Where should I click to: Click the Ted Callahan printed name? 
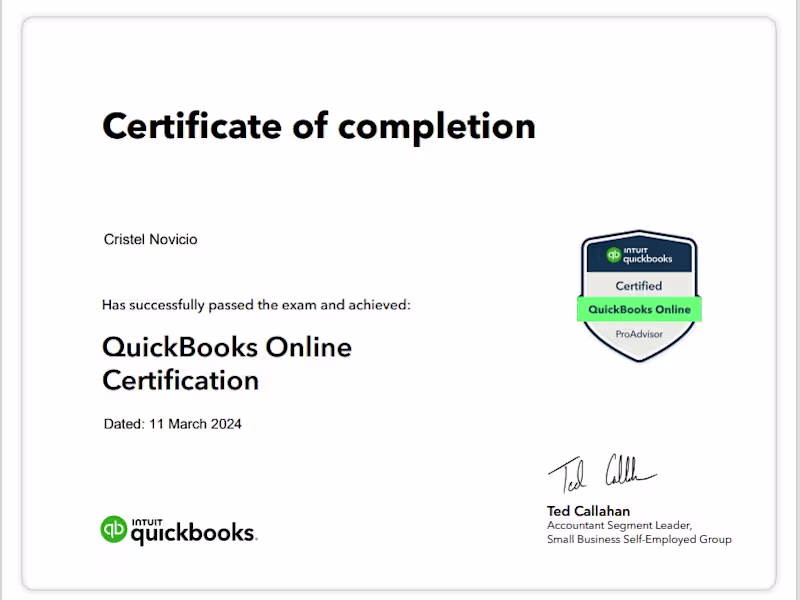588,511
